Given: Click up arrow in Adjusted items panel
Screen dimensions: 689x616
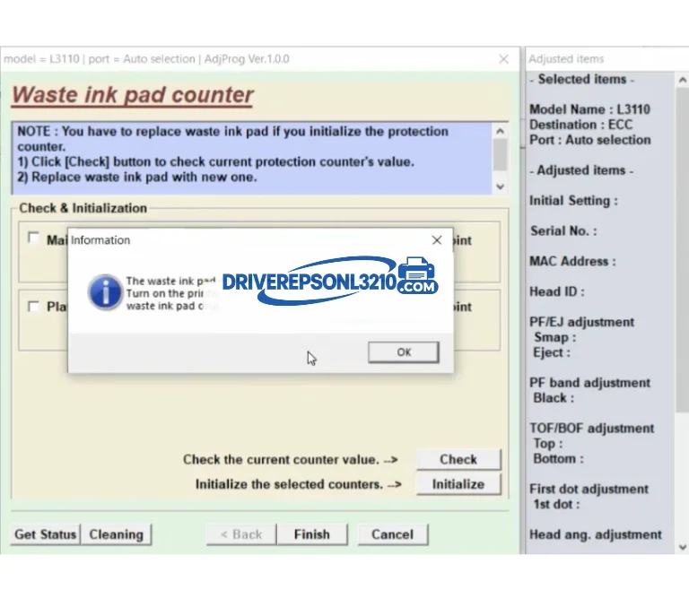Looking at the screenshot, I should [682, 80].
